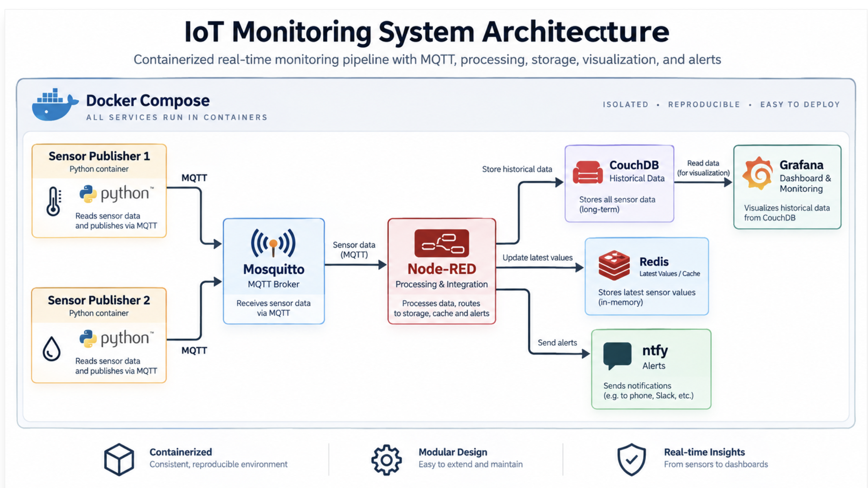
Task: Select the "REPRODUCIBLE" label
Action: click(x=704, y=105)
